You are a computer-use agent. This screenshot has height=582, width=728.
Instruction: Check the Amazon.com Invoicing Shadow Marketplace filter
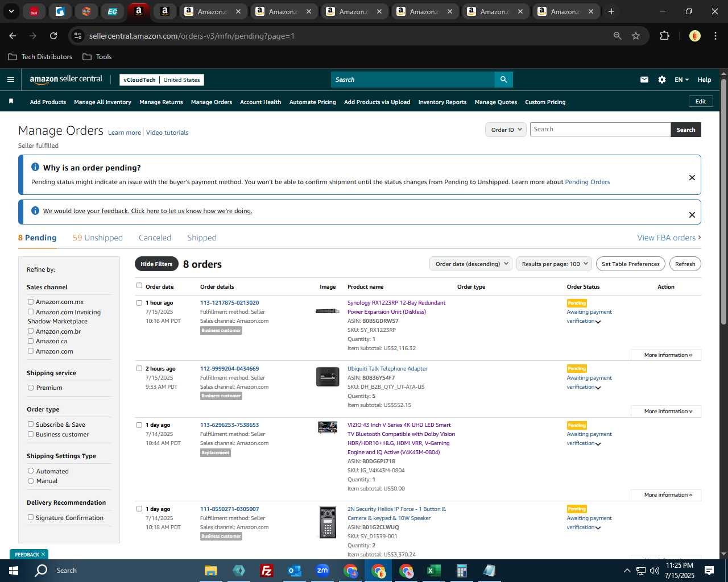click(31, 311)
